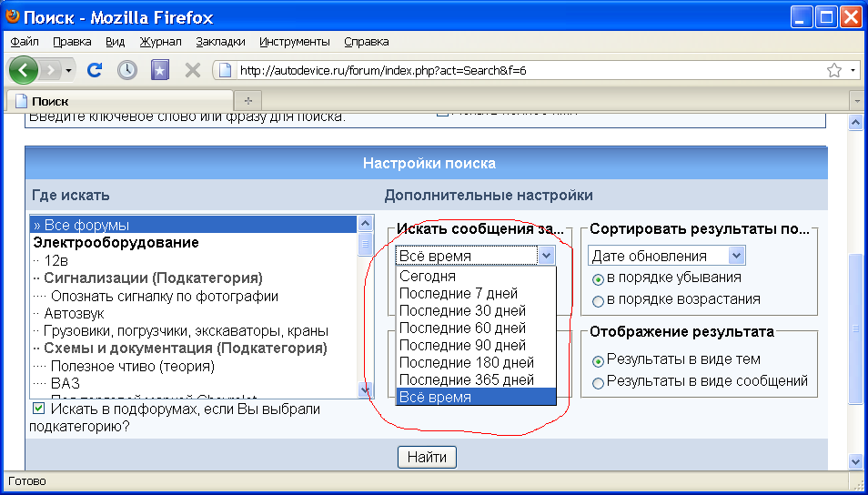868x495 pixels.
Task: Open the back/forward history dropdown arrow
Action: [x=68, y=70]
